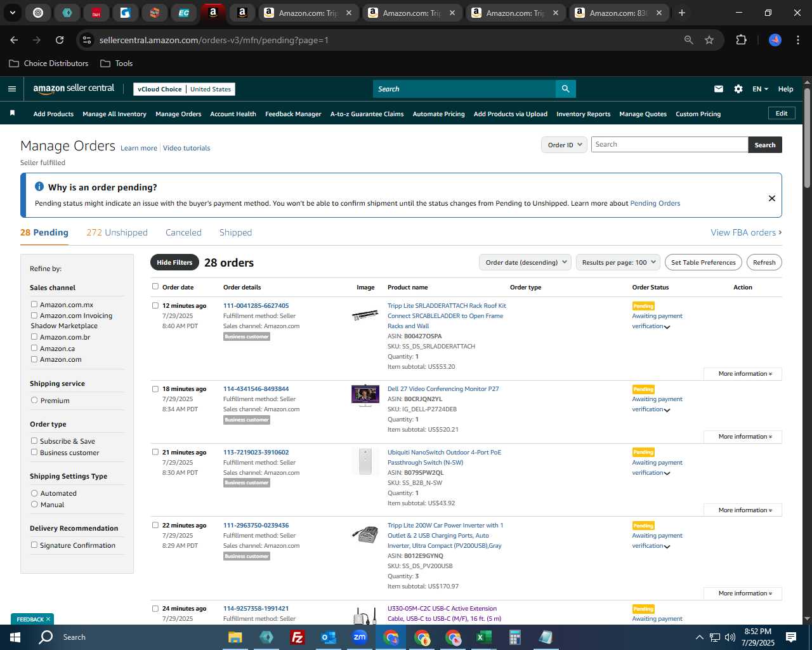Open the Seller Central hamburger menu

click(x=11, y=89)
